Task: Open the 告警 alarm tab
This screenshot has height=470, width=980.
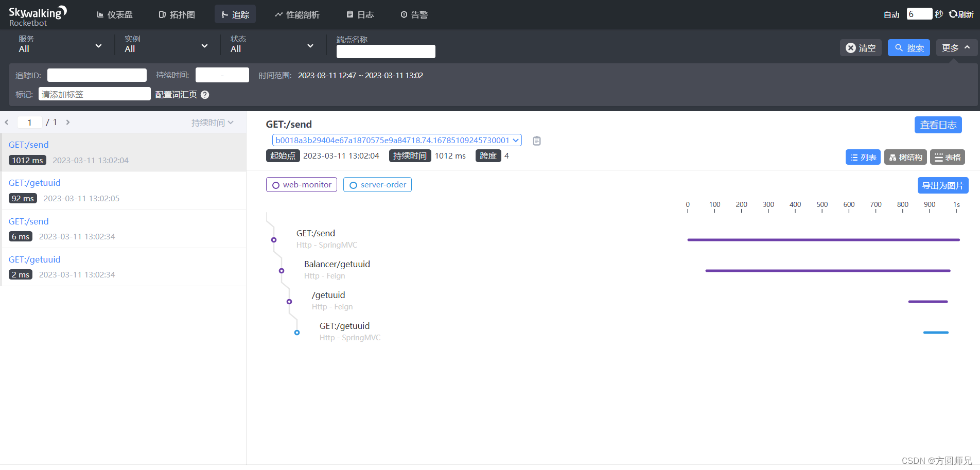Action: [414, 14]
